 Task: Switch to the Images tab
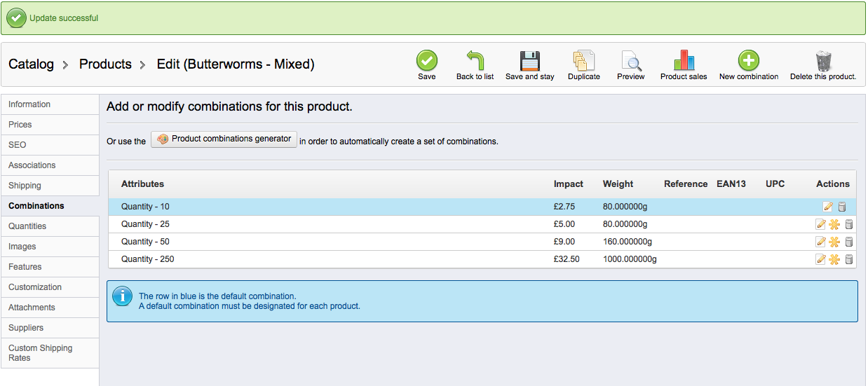tap(50, 247)
